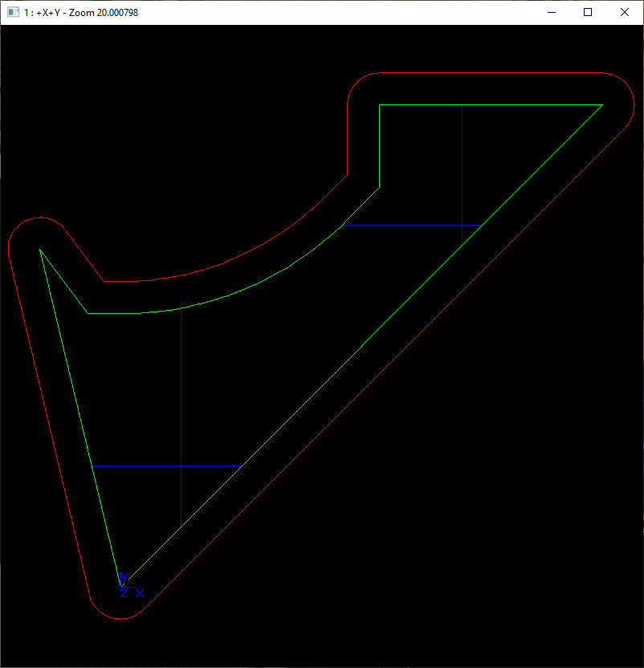The height and width of the screenshot is (668, 644).
Task: Select the upper blue horizontal line
Action: (x=410, y=226)
